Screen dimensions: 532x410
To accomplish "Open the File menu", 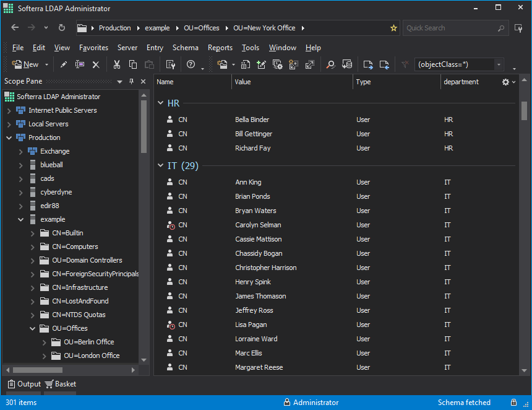I will click(x=18, y=48).
